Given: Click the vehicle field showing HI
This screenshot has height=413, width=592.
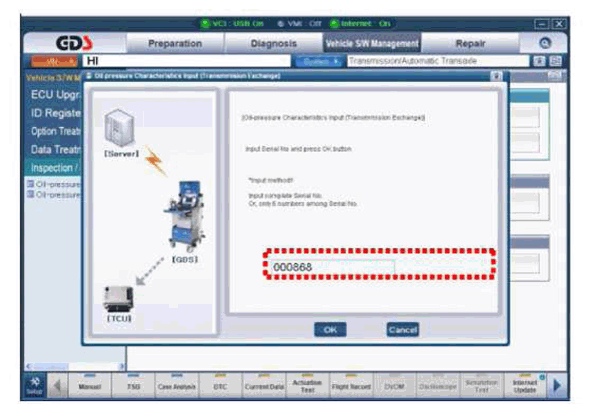Looking at the screenshot, I should point(187,61).
